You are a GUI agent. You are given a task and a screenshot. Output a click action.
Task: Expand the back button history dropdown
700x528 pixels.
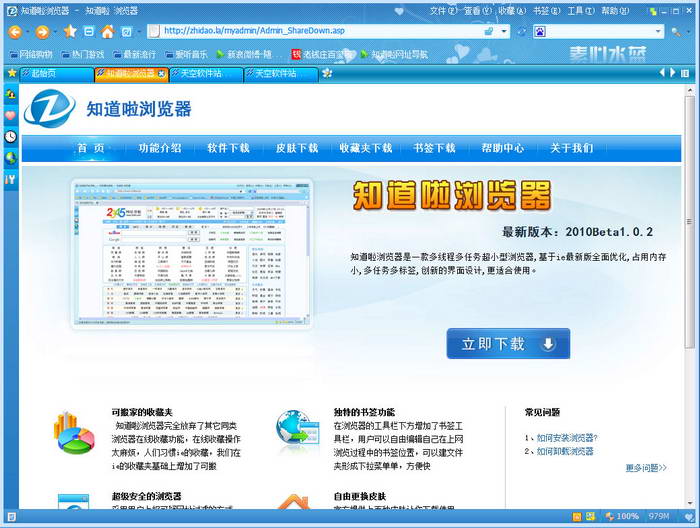pyautogui.click(x=27, y=32)
